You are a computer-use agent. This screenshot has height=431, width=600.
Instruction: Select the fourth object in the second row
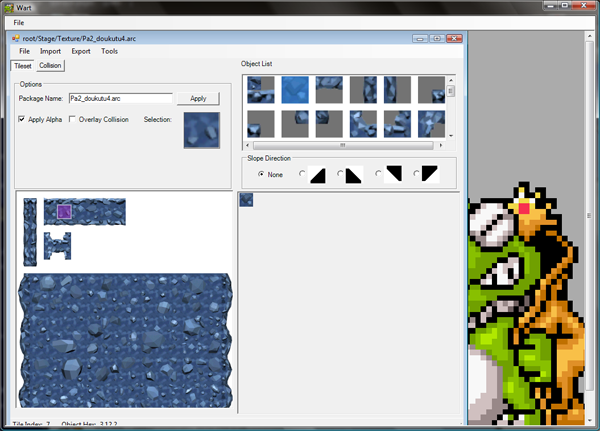tap(363, 124)
